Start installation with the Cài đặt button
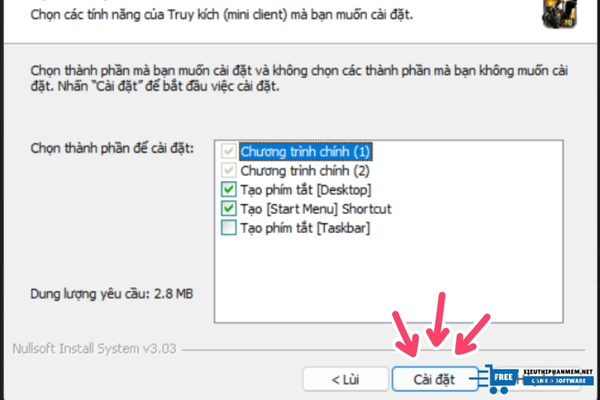The height and width of the screenshot is (400, 600). pos(435,379)
